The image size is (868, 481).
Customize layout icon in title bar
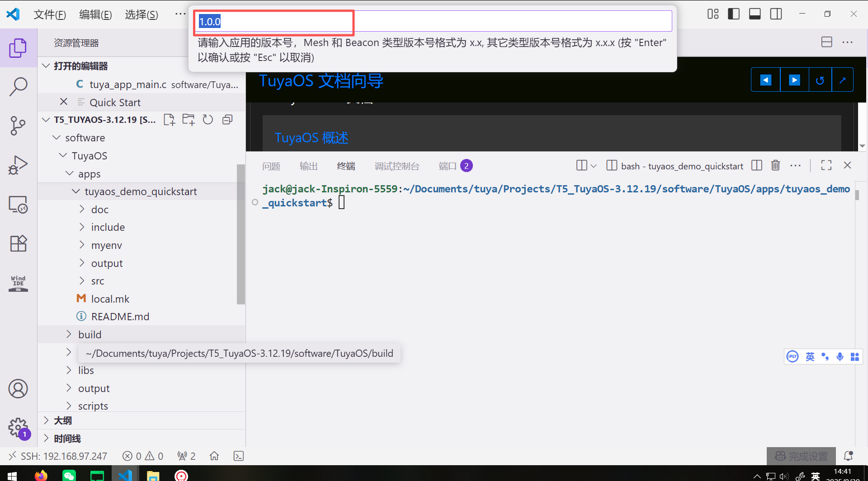tap(713, 14)
